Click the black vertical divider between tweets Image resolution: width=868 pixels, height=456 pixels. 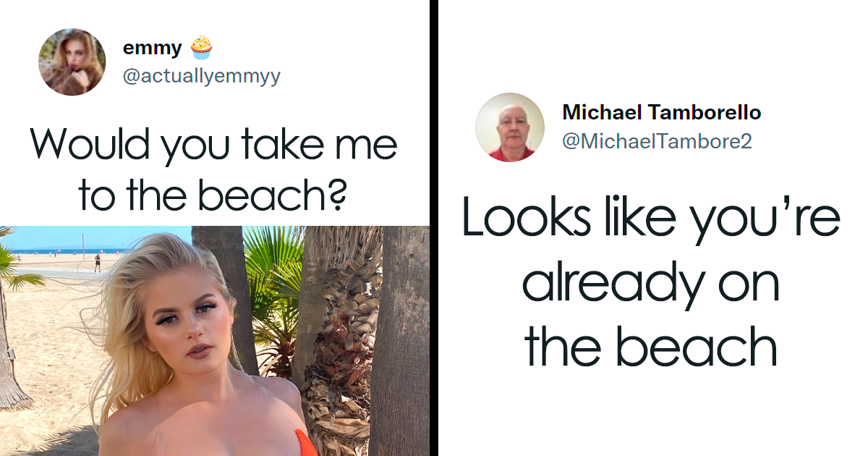[x=434, y=228]
